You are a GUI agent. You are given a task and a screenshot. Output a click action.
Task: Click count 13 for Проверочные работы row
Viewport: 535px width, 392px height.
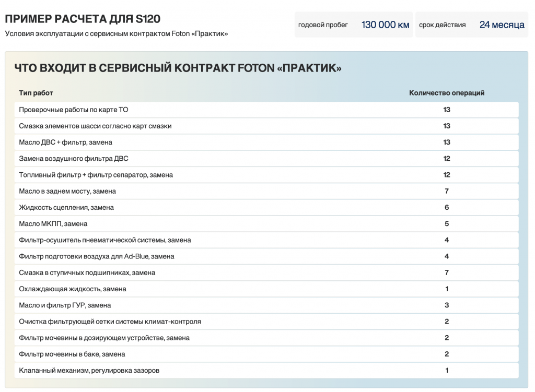click(447, 110)
